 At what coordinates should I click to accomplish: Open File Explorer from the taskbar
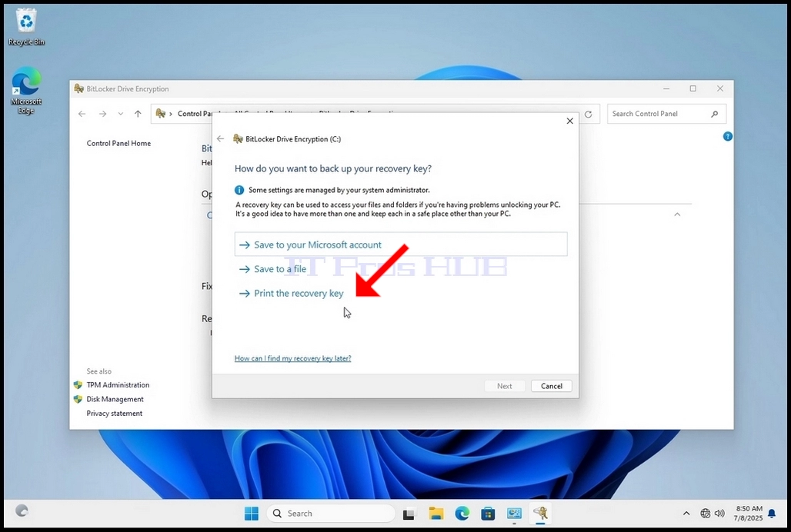tap(436, 514)
